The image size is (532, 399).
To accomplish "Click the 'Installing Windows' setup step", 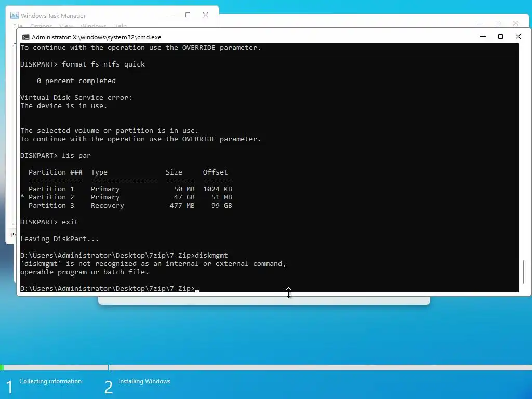I will click(144, 381).
